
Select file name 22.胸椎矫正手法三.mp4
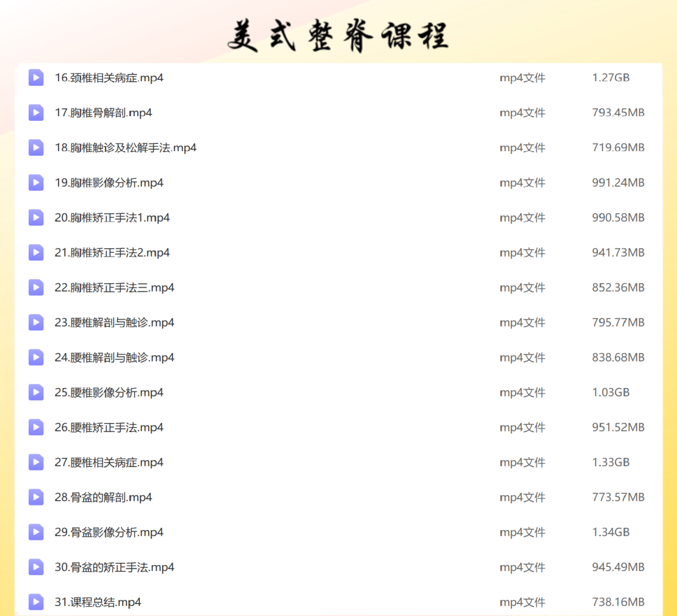pos(114,288)
